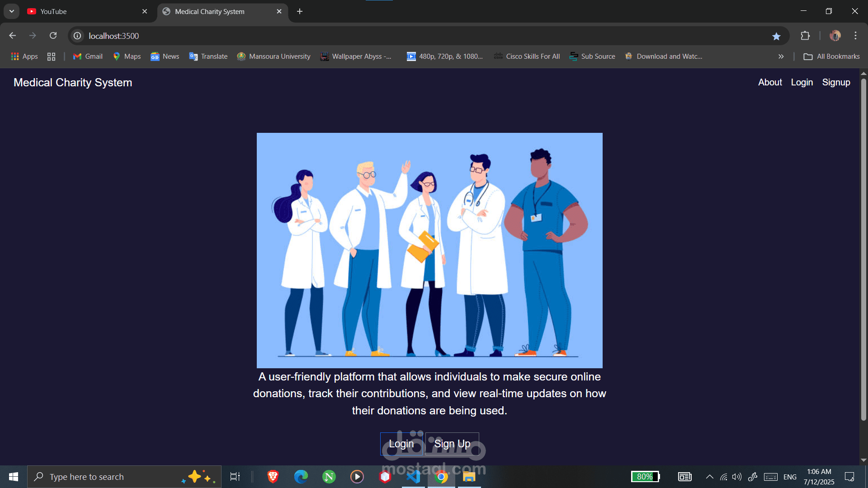The image size is (868, 488).
Task: Open About in the navbar
Action: (x=770, y=82)
